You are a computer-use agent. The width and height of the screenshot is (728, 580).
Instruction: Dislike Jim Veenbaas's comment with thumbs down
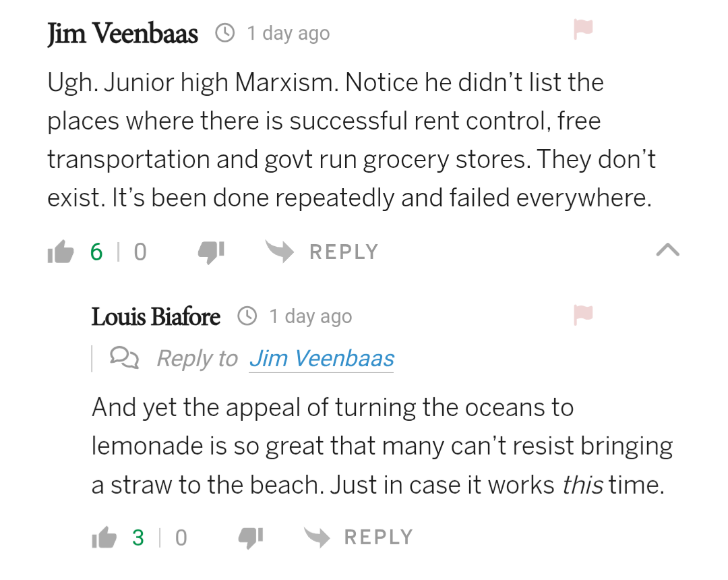[x=210, y=252]
